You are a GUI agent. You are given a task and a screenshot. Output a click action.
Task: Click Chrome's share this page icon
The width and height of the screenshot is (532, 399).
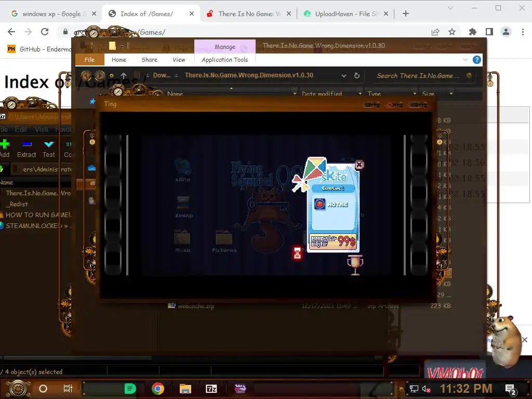click(x=435, y=32)
